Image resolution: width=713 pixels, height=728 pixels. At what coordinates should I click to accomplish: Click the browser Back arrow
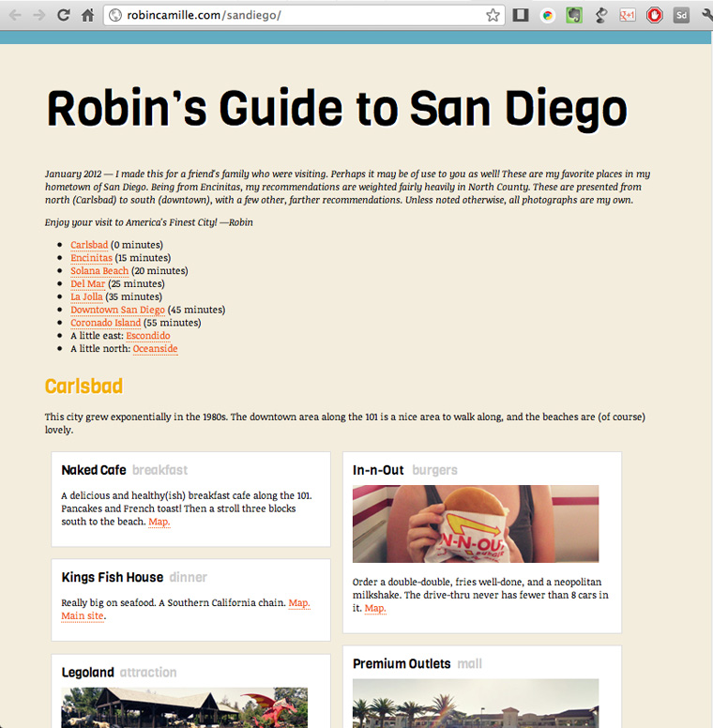click(15, 15)
